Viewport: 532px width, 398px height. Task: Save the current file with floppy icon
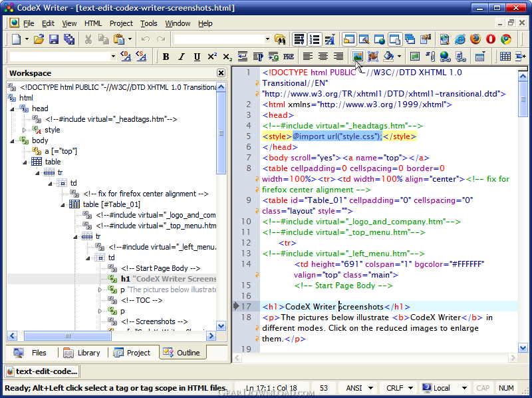tap(54, 39)
